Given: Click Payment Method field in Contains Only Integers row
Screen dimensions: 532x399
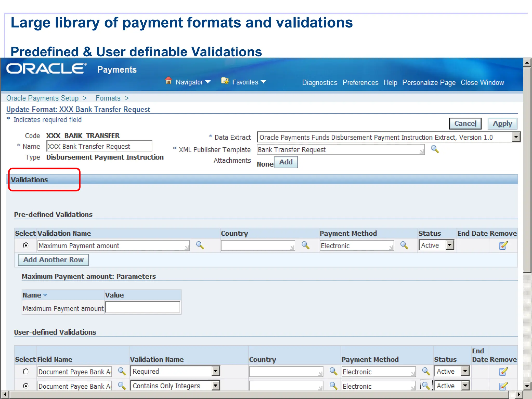Looking at the screenshot, I should [x=379, y=386].
